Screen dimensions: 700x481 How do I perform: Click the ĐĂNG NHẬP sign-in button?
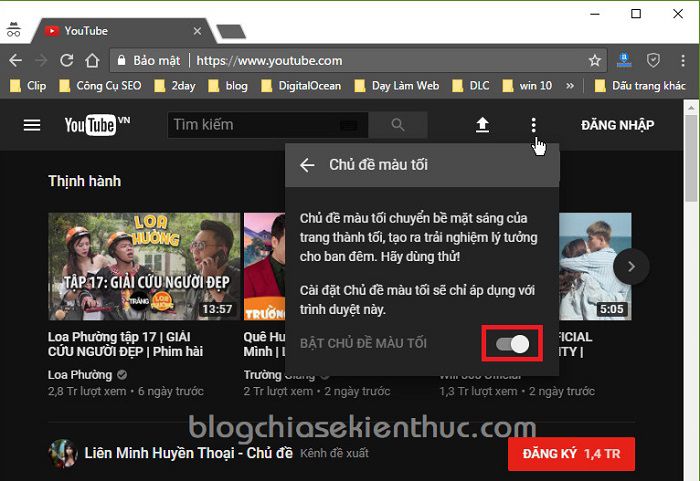(618, 125)
